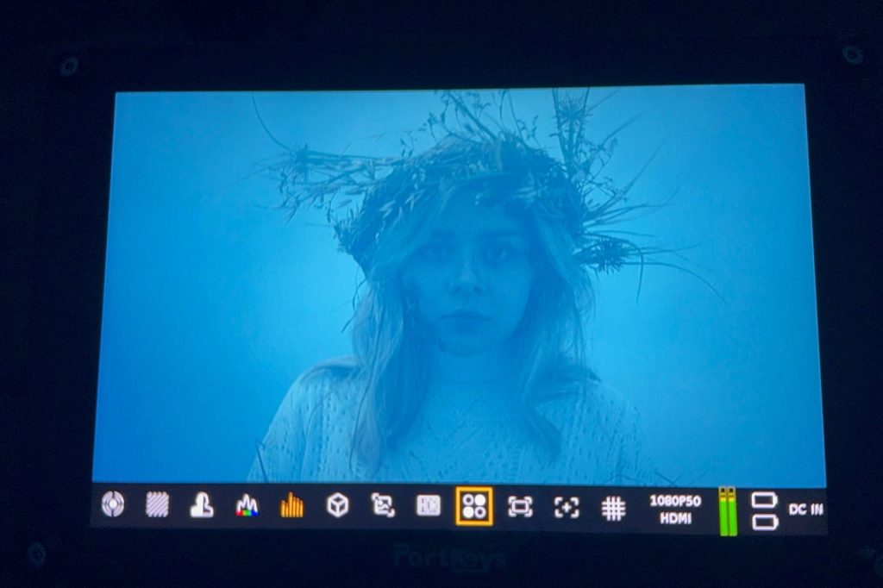Tap the green audio level meters
The image size is (883, 588).
[728, 511]
